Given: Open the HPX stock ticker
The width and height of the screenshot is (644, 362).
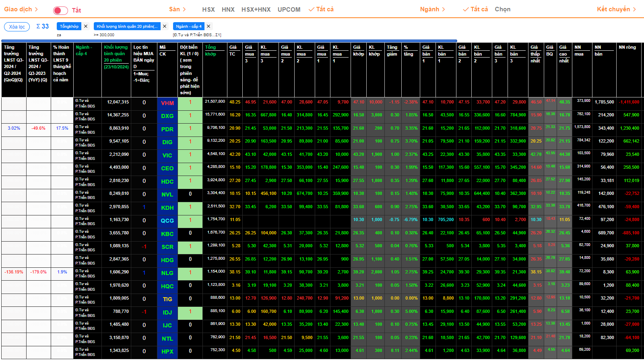Looking at the screenshot, I should (167, 352).
